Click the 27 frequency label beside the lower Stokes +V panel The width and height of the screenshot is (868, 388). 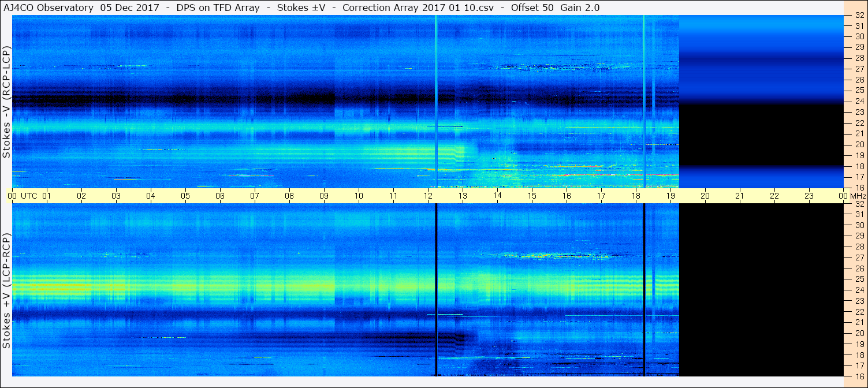[x=859, y=258]
